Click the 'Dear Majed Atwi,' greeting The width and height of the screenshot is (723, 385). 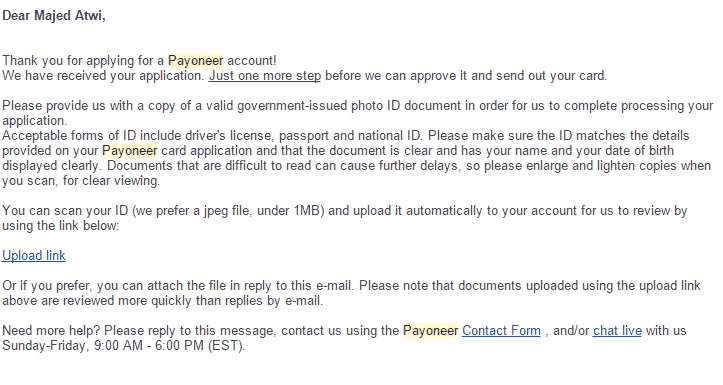coord(54,16)
